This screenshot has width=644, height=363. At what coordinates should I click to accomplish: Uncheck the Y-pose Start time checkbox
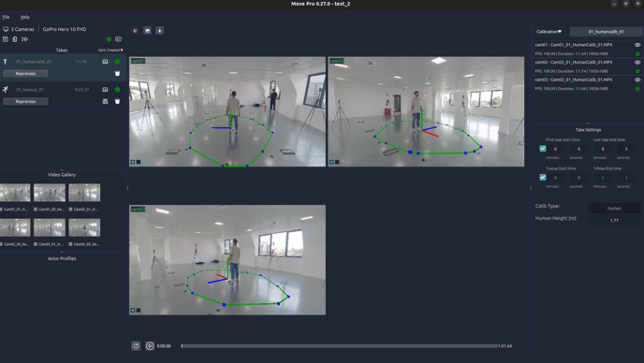pos(543,178)
